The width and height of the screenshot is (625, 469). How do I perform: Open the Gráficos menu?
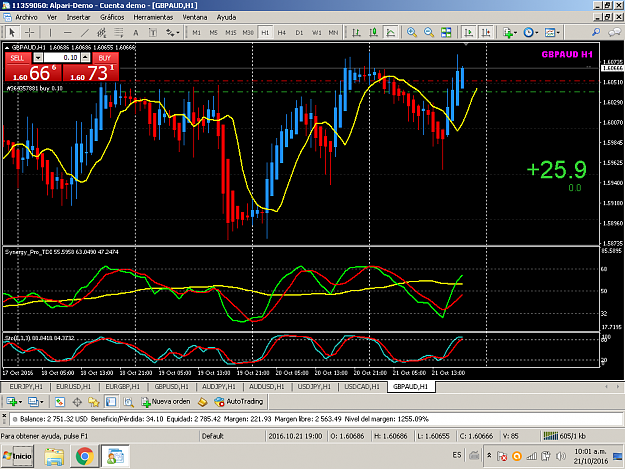pos(112,17)
